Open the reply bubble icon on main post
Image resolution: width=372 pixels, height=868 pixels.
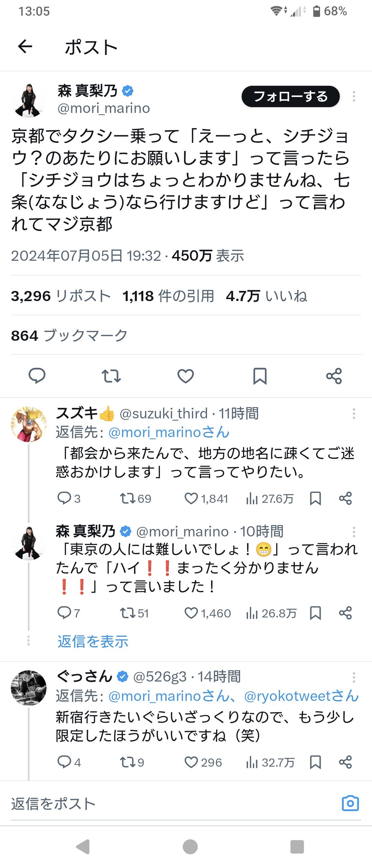[x=37, y=376]
